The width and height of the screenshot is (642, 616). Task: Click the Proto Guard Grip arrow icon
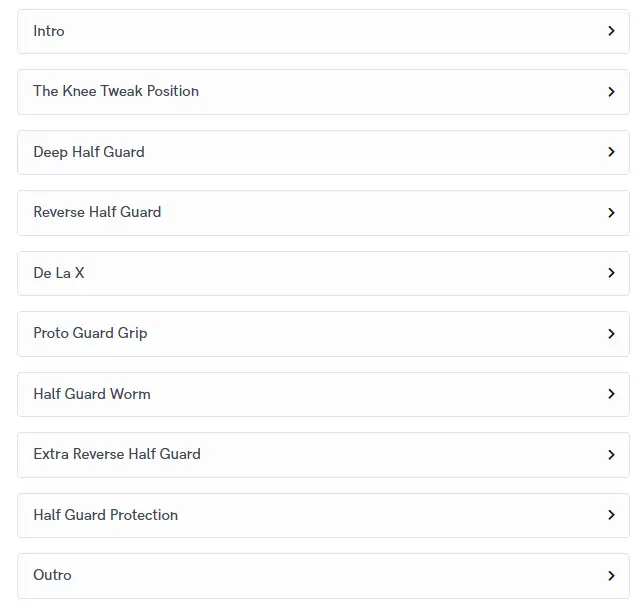(611, 334)
